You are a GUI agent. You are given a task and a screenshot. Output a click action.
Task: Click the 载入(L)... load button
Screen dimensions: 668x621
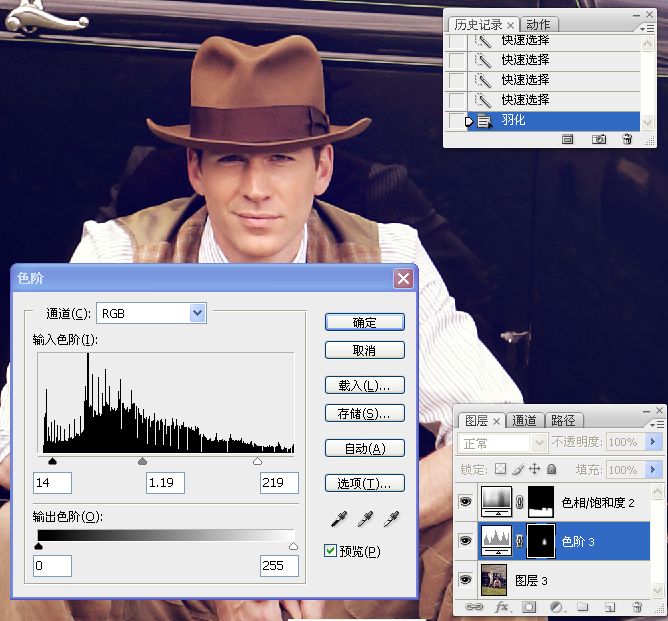coord(365,385)
